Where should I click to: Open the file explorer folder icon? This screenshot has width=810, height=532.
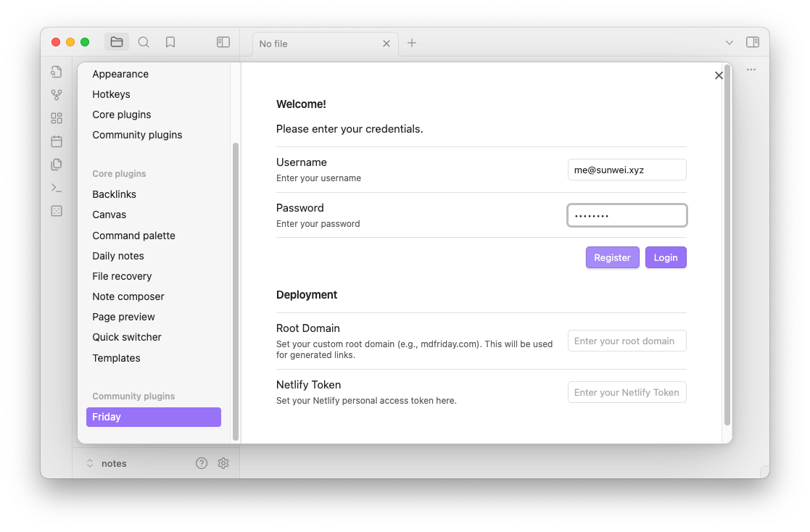[117, 42]
